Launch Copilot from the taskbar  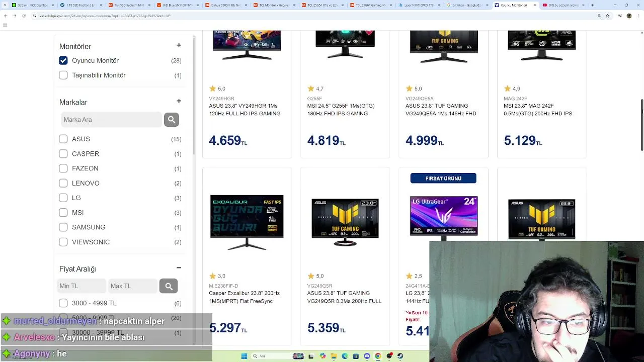[x=323, y=356]
